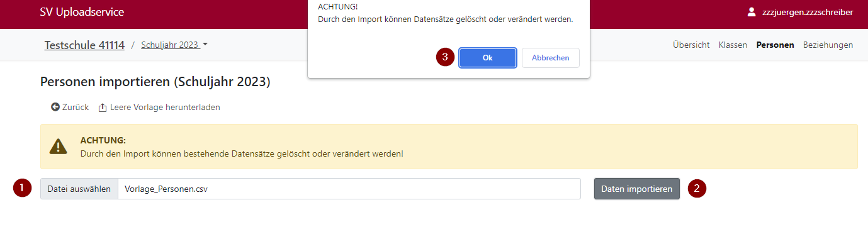868x234 pixels.
Task: Open the Testschule 41114 link
Action: (x=84, y=45)
